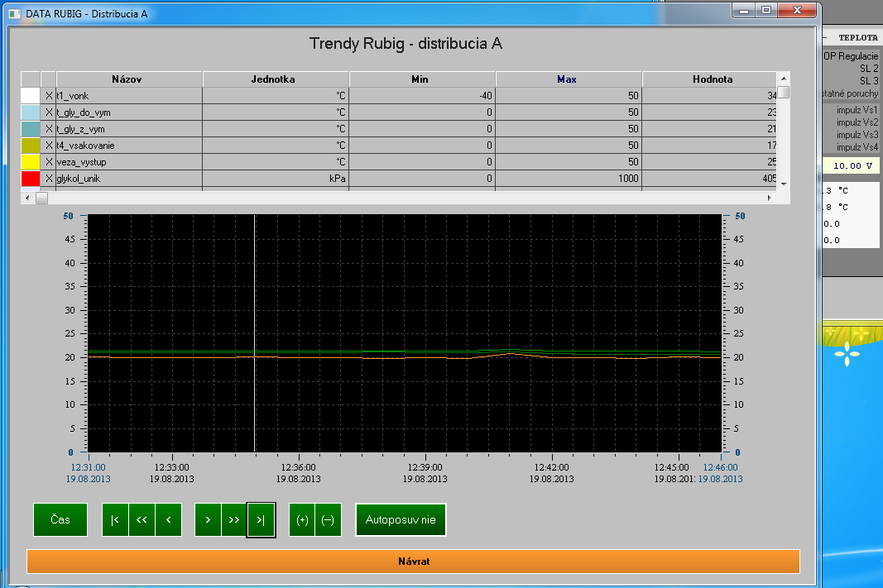
Task: Close the DATA RUBIG window
Action: tap(797, 10)
